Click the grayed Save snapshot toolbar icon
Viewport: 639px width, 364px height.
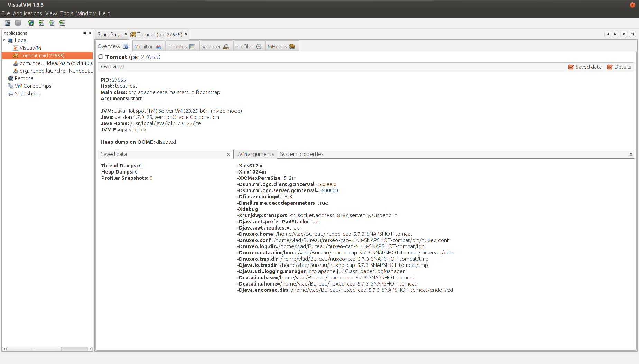coord(18,23)
